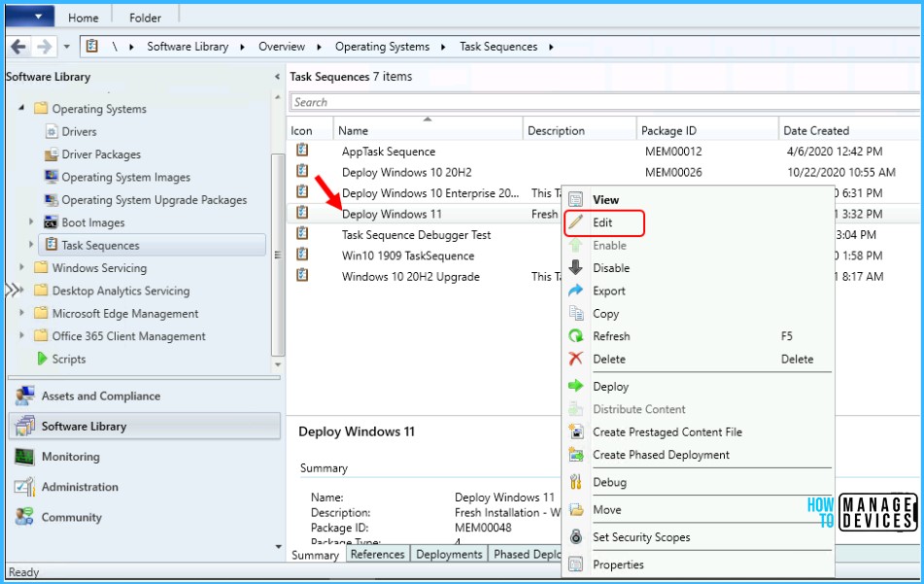Choose Edit from the context menu
The width and height of the screenshot is (924, 584).
(604, 223)
